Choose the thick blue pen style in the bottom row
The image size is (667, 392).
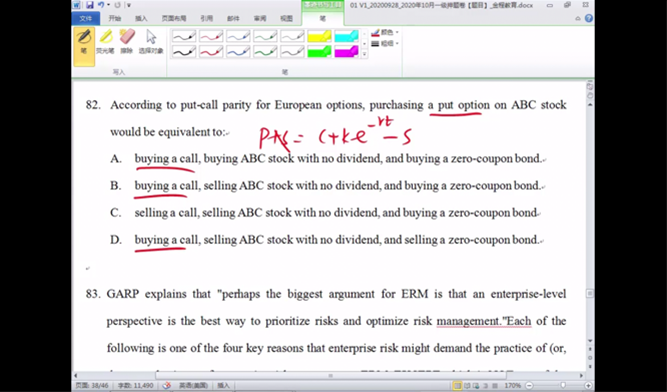(x=238, y=51)
